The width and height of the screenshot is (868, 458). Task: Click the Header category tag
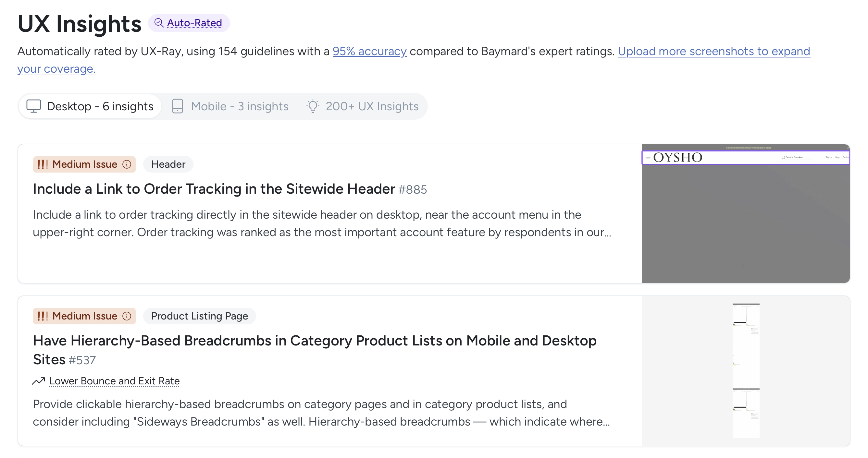click(x=168, y=164)
